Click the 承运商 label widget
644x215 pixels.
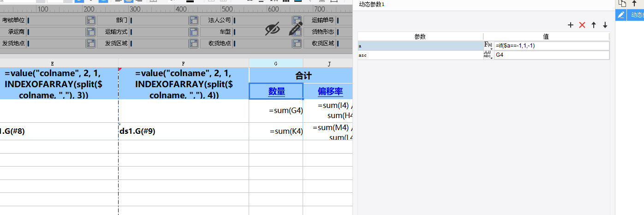pos(13,32)
